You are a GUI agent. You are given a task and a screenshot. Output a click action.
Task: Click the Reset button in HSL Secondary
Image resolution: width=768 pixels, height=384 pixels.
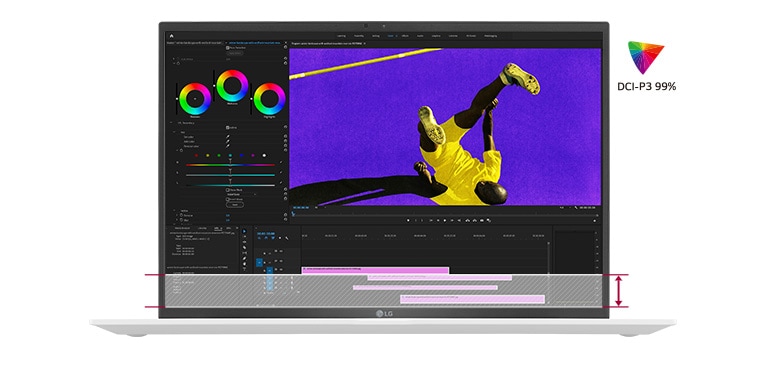coord(235,205)
